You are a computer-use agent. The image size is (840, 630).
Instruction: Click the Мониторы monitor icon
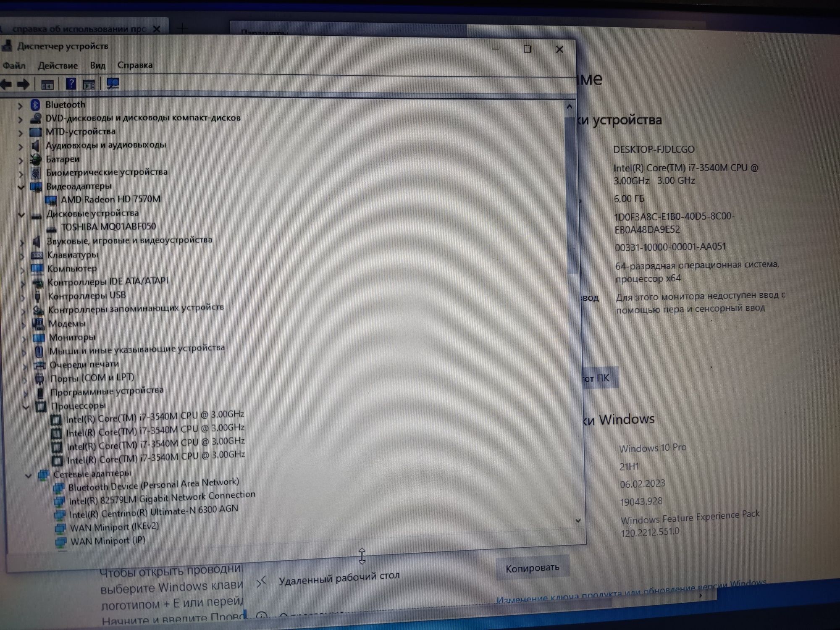pos(39,338)
